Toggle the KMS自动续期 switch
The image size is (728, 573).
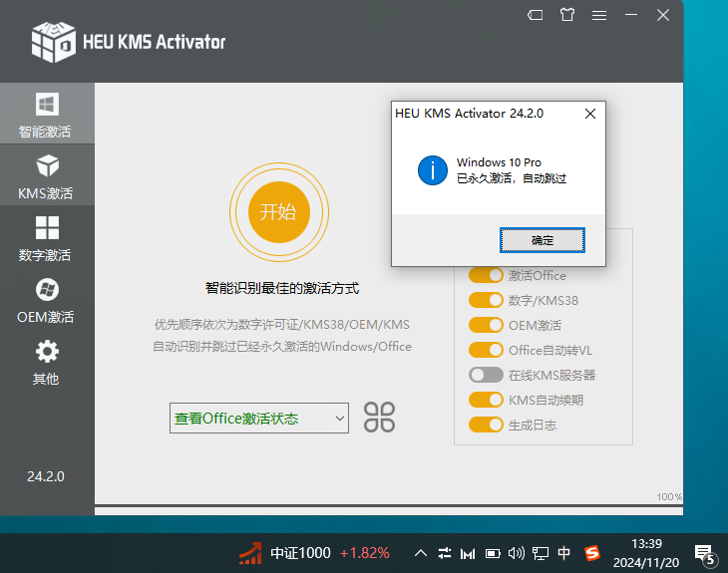(486, 400)
